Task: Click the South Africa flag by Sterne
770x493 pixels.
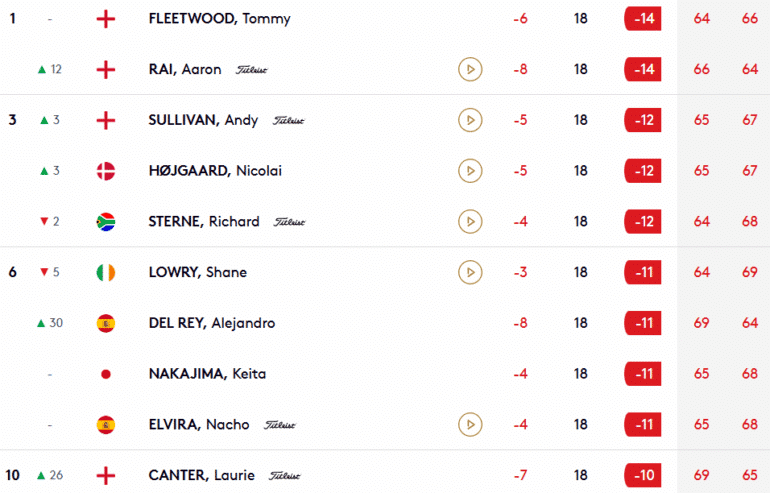Action: [x=106, y=221]
